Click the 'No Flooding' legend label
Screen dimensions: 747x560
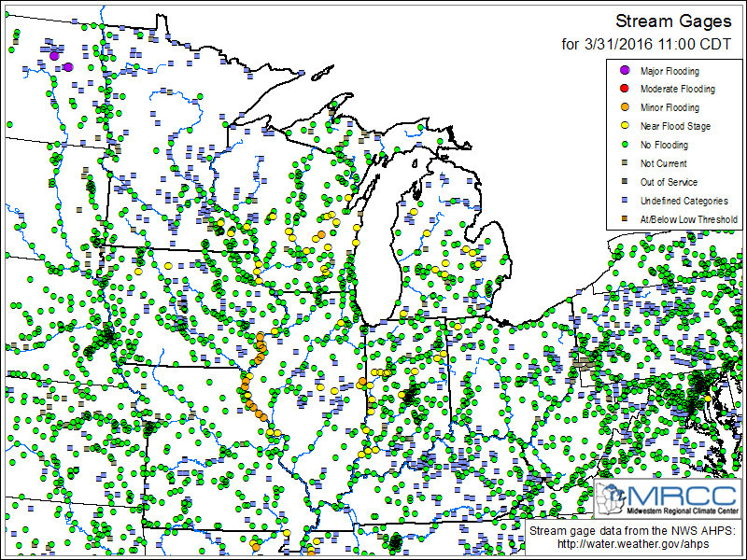point(664,145)
